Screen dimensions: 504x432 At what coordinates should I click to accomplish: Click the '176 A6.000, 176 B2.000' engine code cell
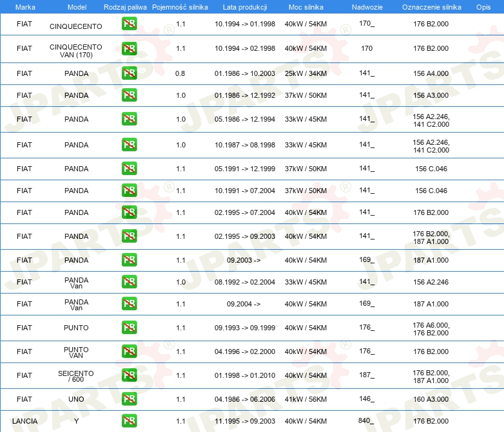pos(431,329)
